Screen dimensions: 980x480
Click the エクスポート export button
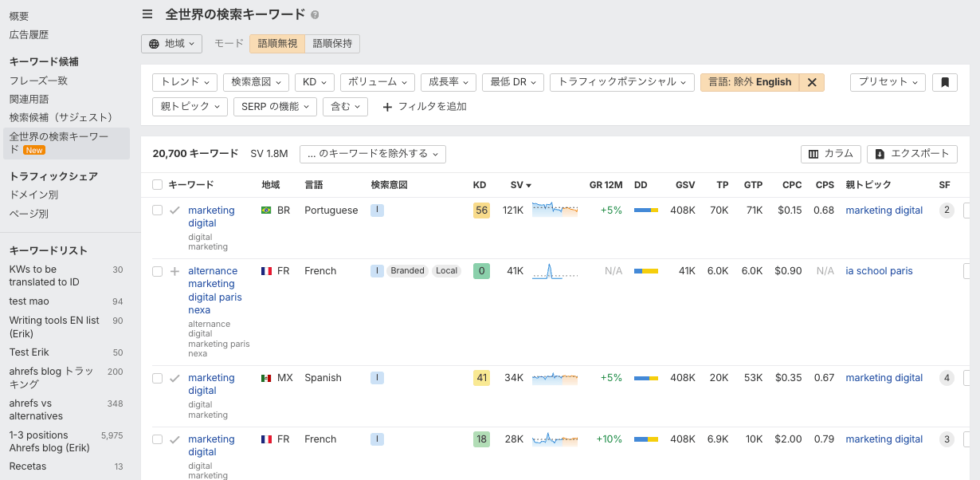tap(912, 154)
